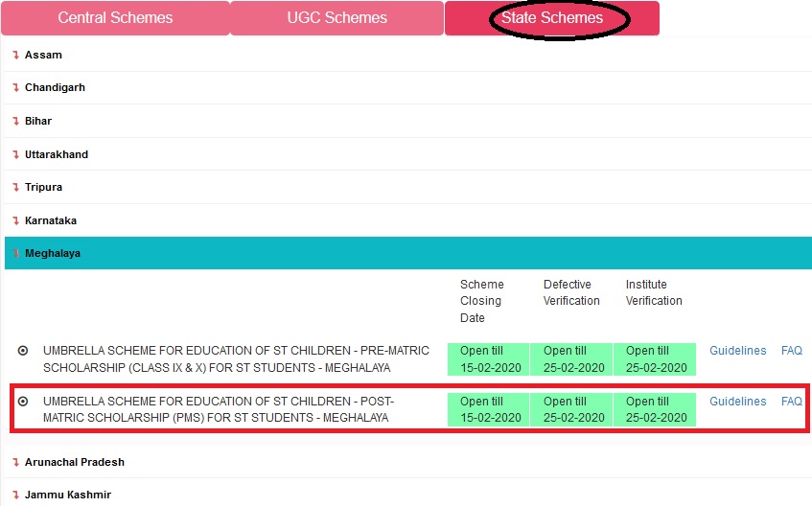Image resolution: width=812 pixels, height=507 pixels.
Task: Open the UGC Schemes tab
Action: pos(336,18)
